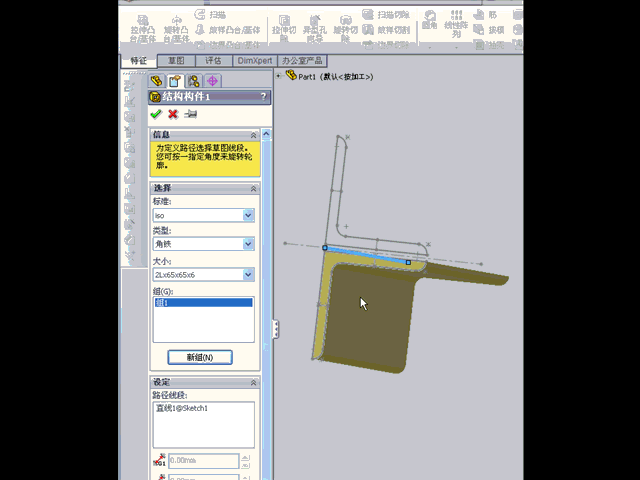Click the first 0.00mm input field

pos(203,460)
